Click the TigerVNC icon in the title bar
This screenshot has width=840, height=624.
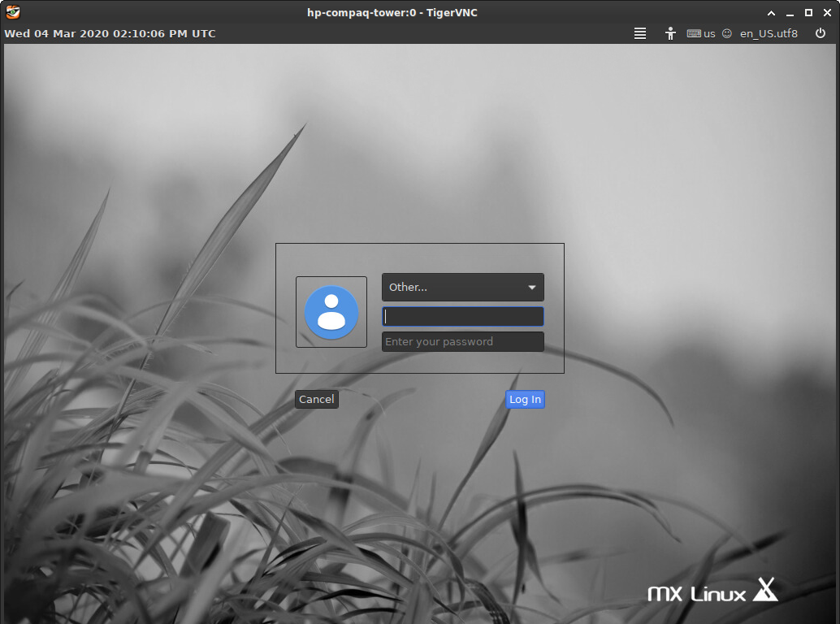tap(11, 12)
